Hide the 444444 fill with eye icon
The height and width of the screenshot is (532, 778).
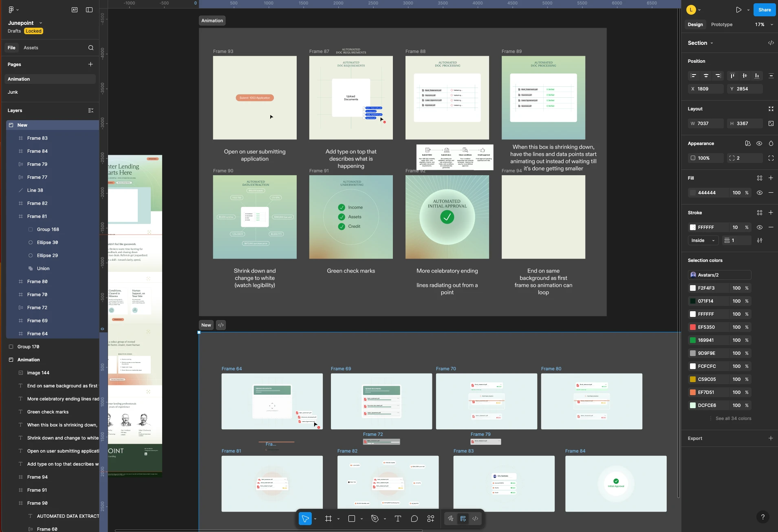[x=760, y=193]
